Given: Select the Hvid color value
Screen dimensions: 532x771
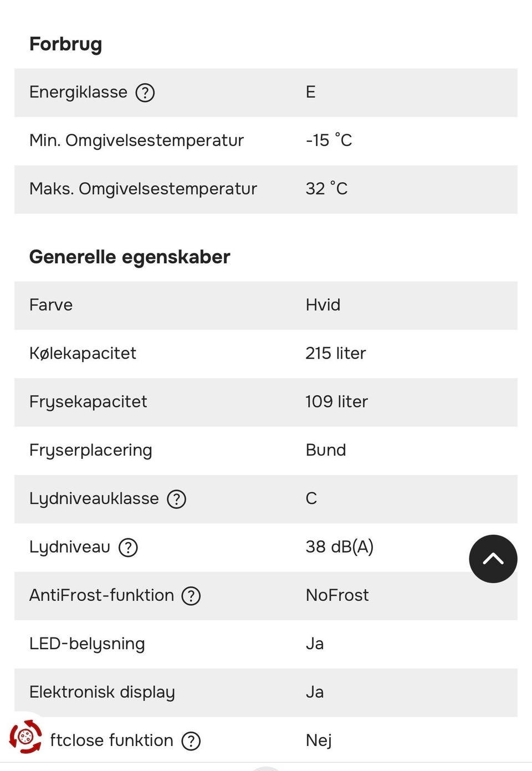Looking at the screenshot, I should (x=323, y=305).
